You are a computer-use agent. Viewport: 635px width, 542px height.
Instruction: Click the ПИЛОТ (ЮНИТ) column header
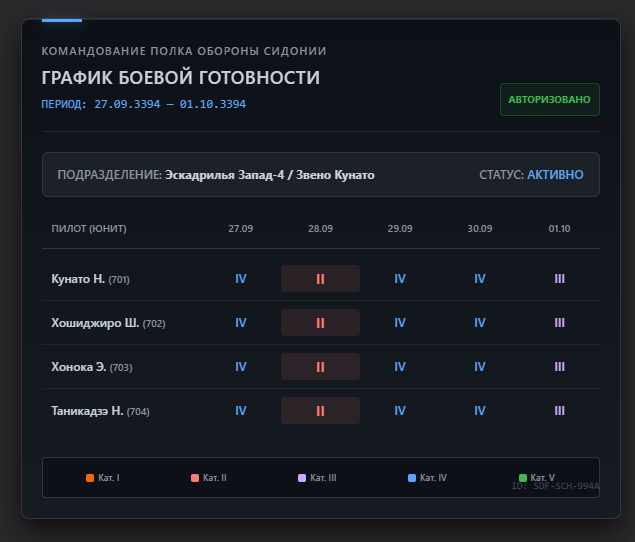click(89, 229)
